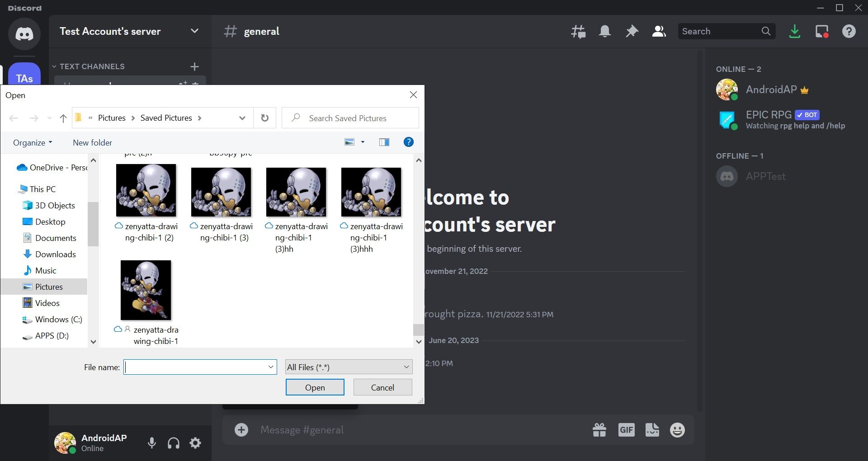Expand the server name dropdown
The image size is (868, 461).
point(194,31)
